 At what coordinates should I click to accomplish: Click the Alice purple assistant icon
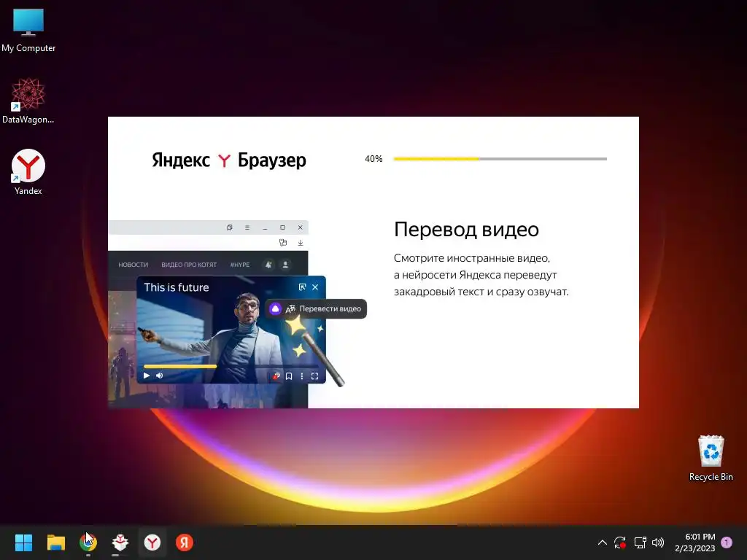275,308
